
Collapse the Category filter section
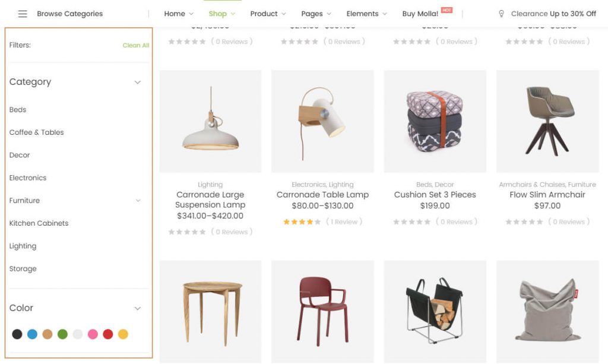point(138,82)
